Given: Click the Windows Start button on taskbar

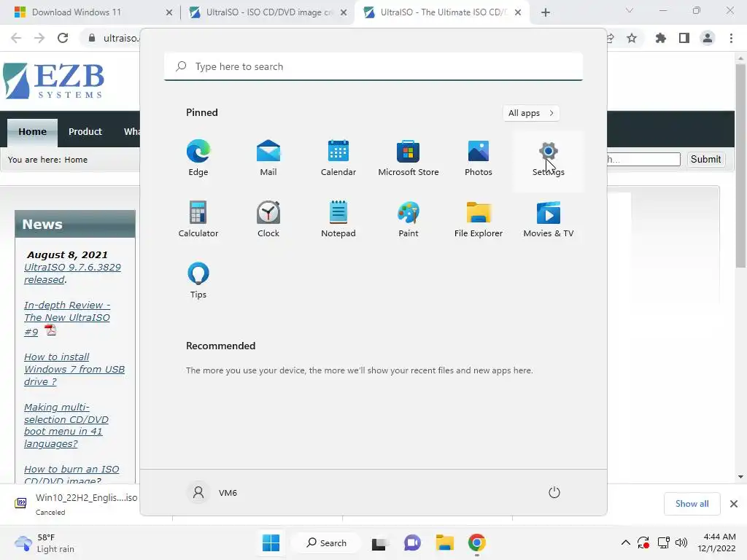Looking at the screenshot, I should [271, 542].
